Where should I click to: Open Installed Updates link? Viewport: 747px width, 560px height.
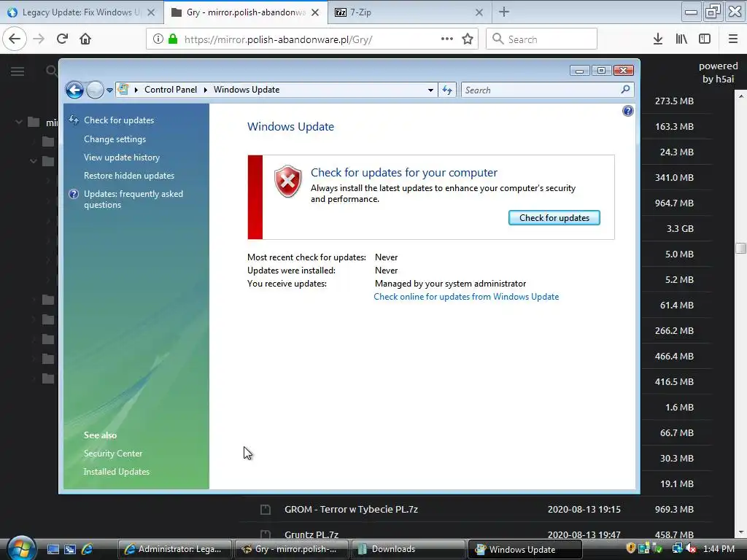(117, 472)
